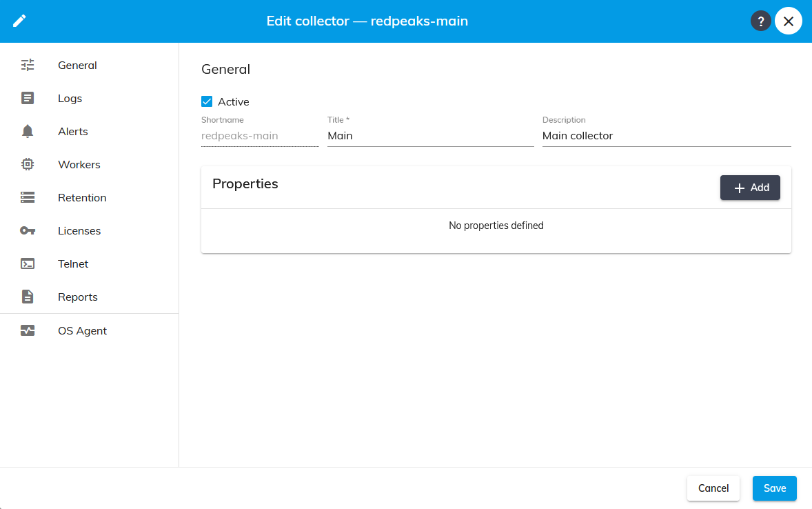Open the Logs section
The width and height of the screenshot is (812, 509).
click(89, 99)
